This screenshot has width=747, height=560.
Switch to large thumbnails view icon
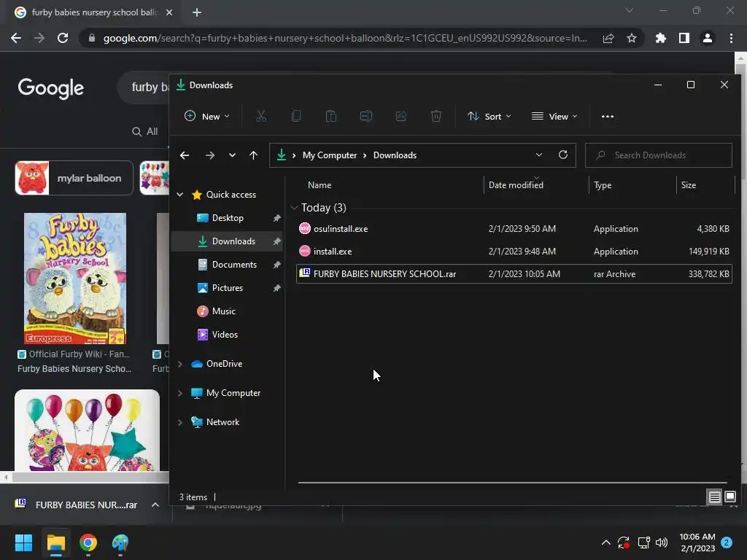729,497
